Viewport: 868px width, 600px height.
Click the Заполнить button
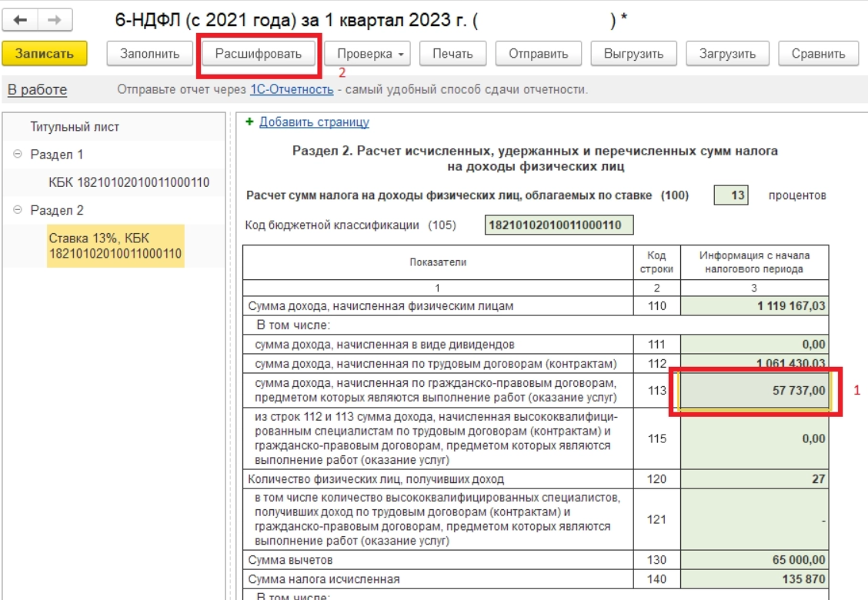click(x=150, y=54)
